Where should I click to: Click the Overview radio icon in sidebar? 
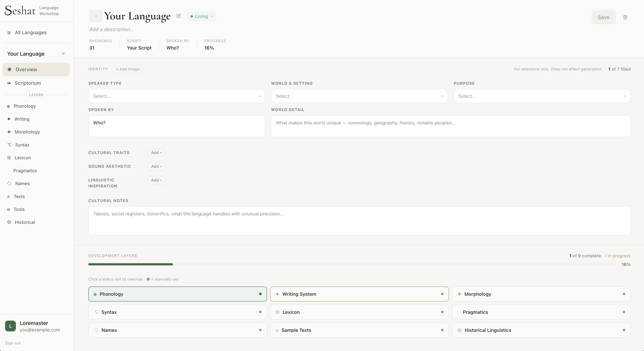(x=10, y=69)
